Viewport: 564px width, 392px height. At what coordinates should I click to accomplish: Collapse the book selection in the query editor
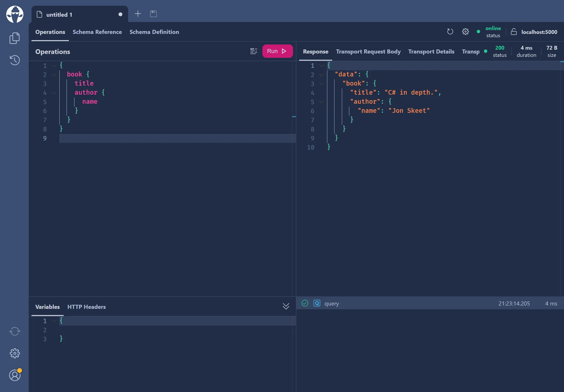pos(54,75)
